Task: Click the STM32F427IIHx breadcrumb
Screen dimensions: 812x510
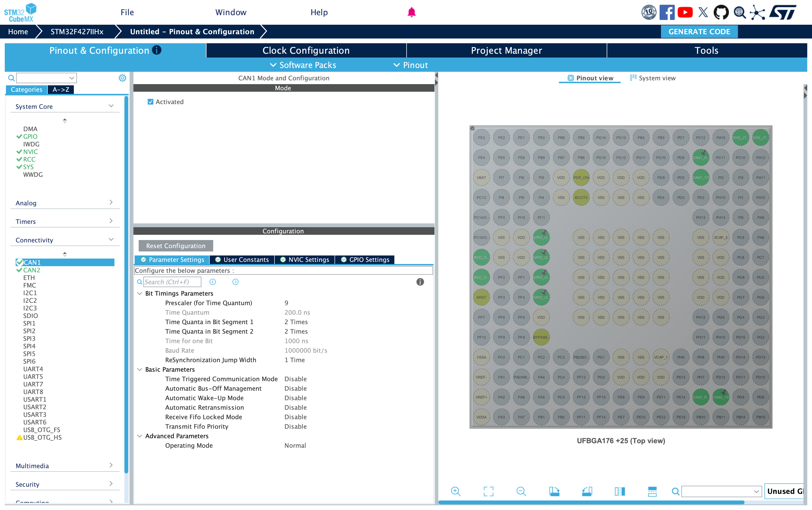Action: pos(77,31)
